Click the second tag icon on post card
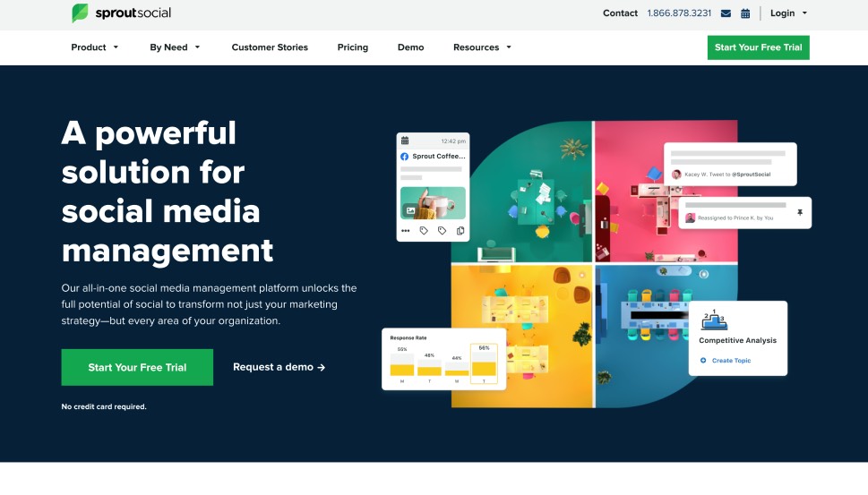The image size is (868, 495). click(442, 231)
